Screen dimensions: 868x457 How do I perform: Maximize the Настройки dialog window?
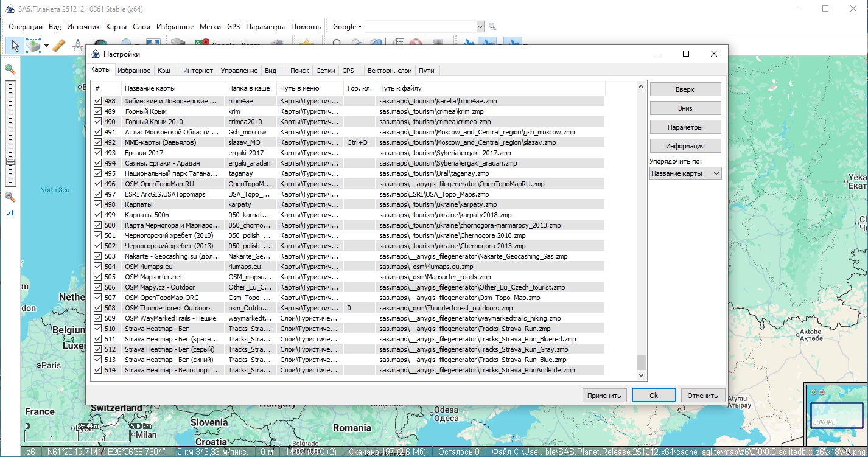[x=686, y=54]
